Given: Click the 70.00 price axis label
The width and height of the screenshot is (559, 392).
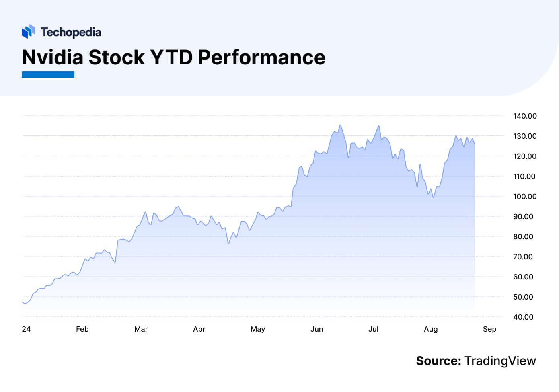Looking at the screenshot, I should tap(523, 257).
